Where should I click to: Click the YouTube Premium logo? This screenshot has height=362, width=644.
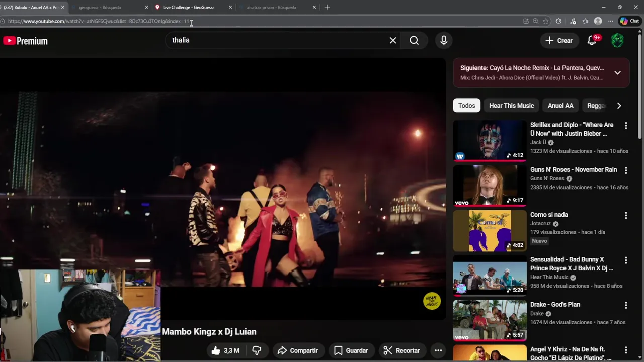(x=25, y=41)
